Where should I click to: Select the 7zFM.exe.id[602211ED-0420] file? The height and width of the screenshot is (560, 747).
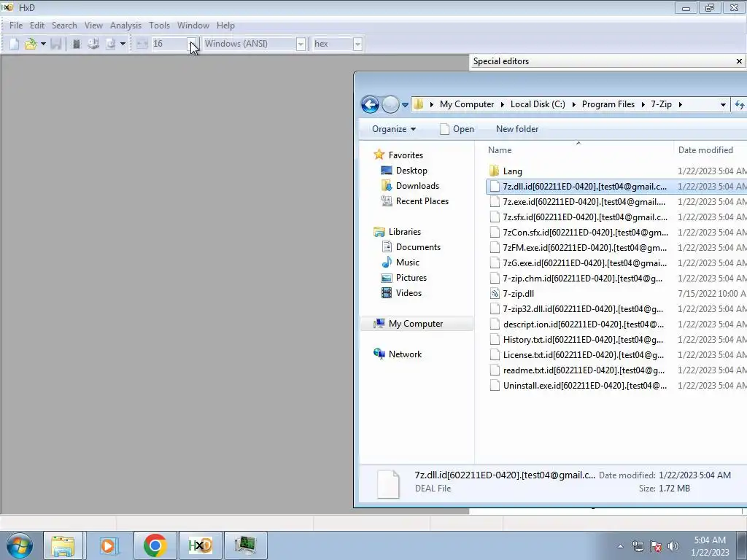click(x=584, y=248)
